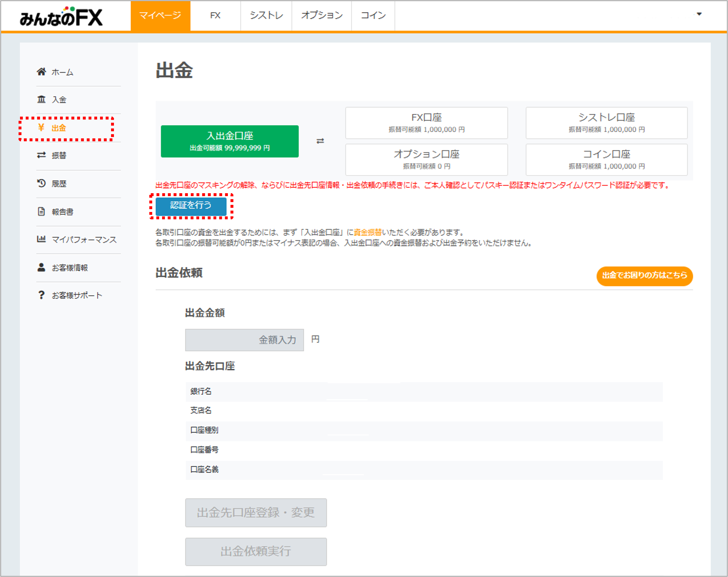The image size is (728, 577).
Task: Click the home icon in sidebar
Action: pyautogui.click(x=41, y=72)
